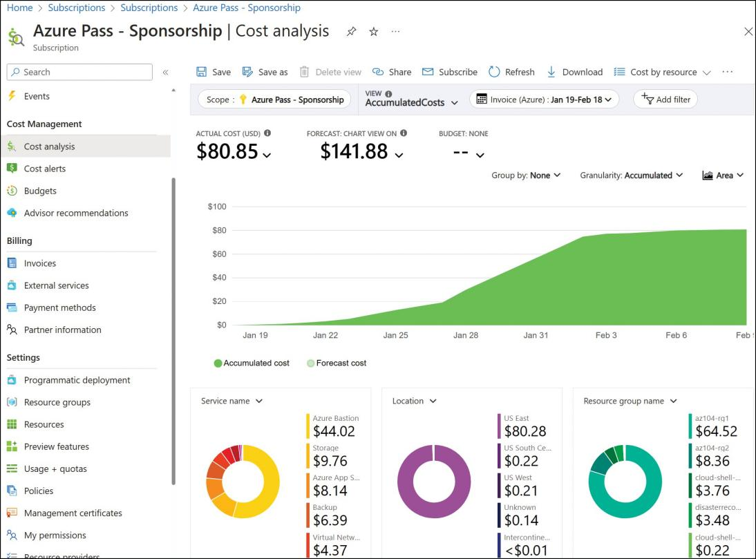This screenshot has width=756, height=559.
Task: Open Location pivot dropdown
Action: click(414, 401)
